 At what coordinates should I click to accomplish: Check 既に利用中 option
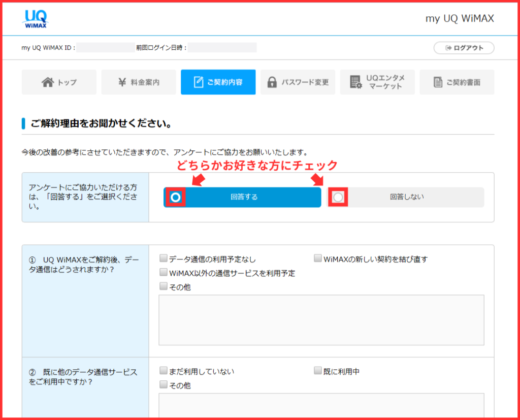318,370
